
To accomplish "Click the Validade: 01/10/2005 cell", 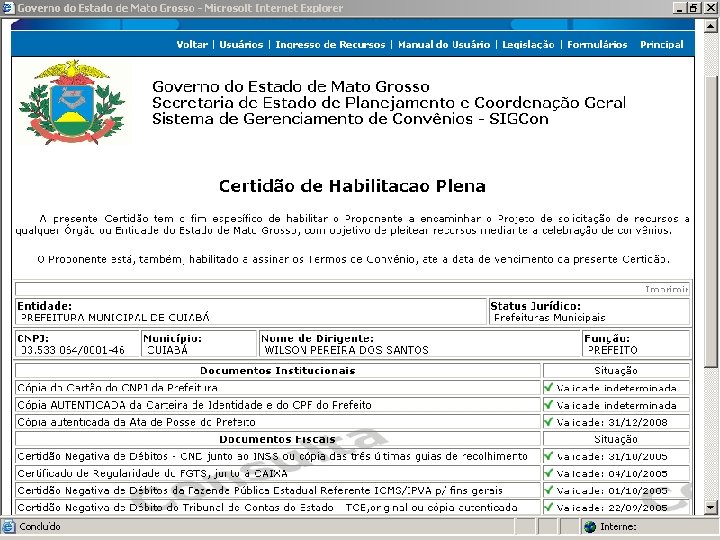I will click(616, 490).
